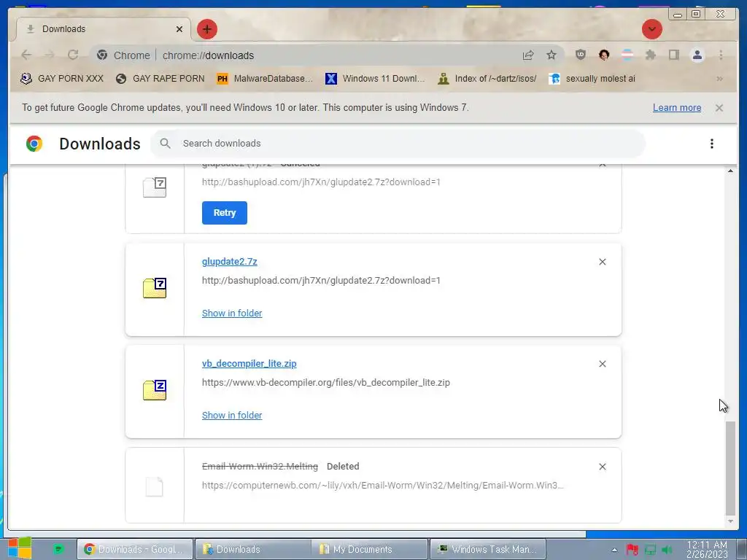Viewport: 747px width, 560px height.
Task: Remove the deleted Email-Worm.Win32.Melting entry
Action: pyautogui.click(x=602, y=467)
